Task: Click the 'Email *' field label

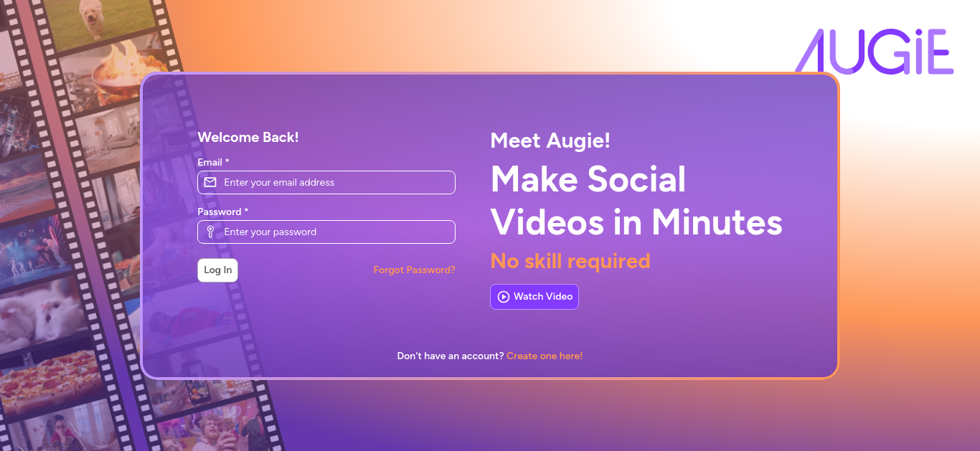Action: [213, 162]
